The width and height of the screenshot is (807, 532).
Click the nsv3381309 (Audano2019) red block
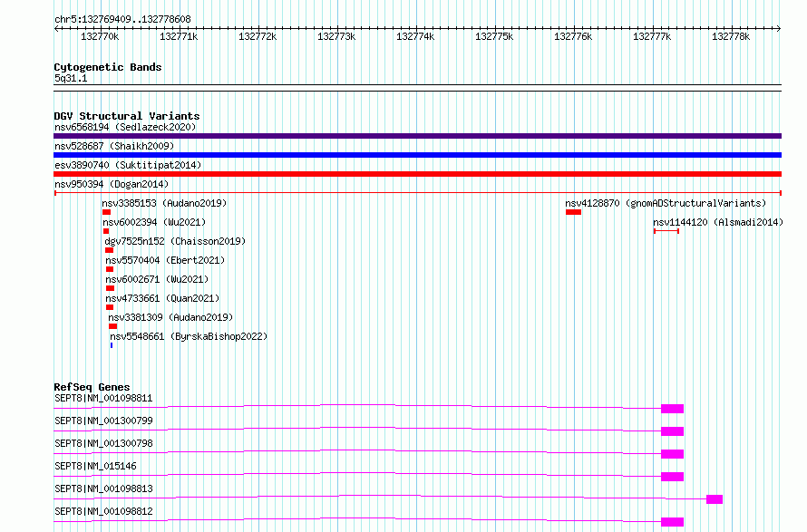(112, 326)
